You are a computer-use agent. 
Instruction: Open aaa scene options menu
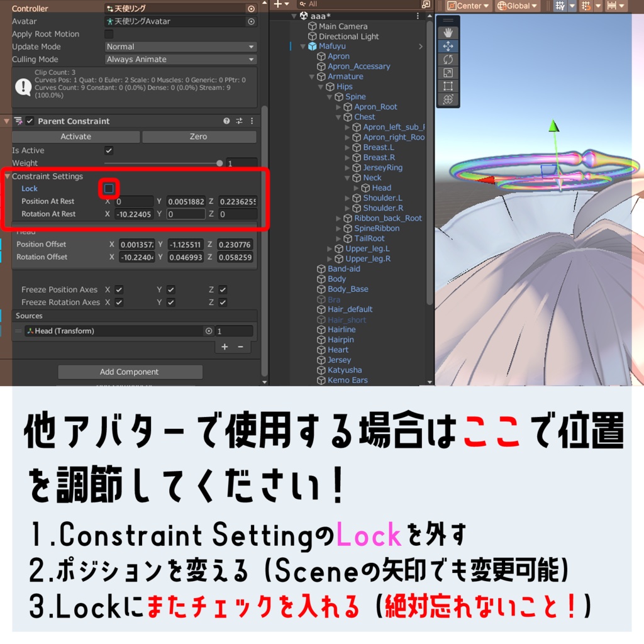coord(418,16)
